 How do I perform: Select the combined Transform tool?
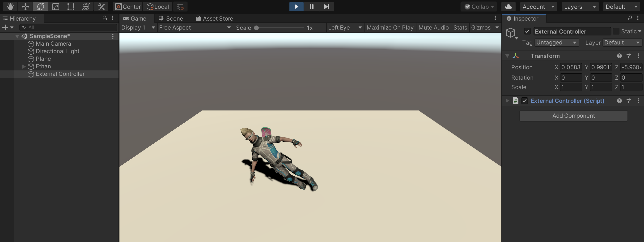tap(86, 7)
